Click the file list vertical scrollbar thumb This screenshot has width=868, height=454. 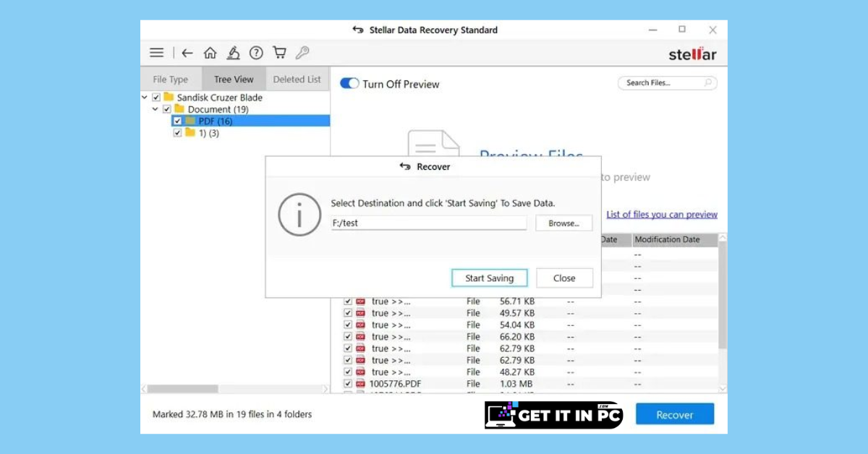point(723,296)
